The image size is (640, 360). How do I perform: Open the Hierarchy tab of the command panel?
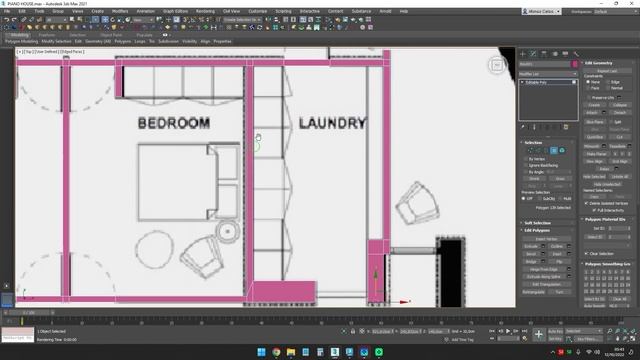[544, 54]
